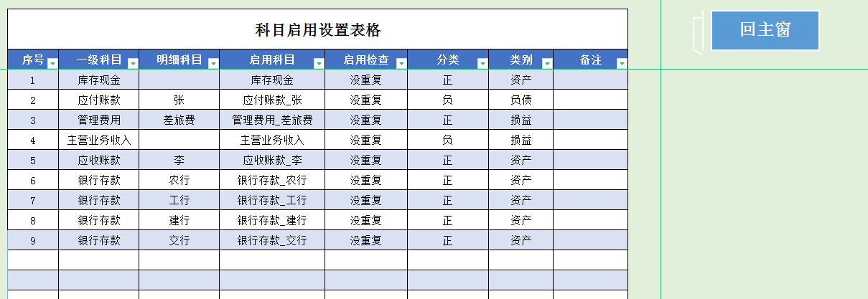Click empty 明细科目 cell for 主营业务收入
The image size is (868, 299).
point(179,140)
